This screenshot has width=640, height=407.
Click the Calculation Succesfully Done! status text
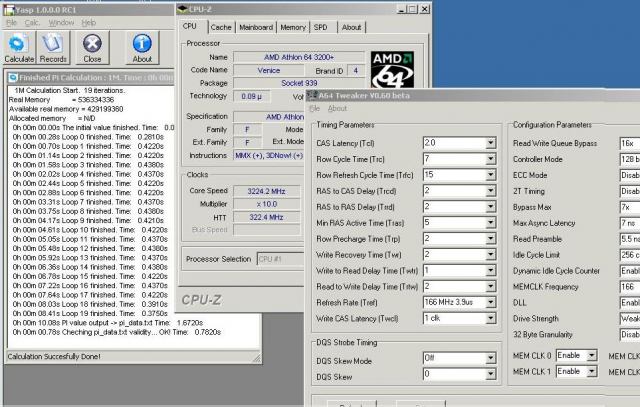[54, 356]
